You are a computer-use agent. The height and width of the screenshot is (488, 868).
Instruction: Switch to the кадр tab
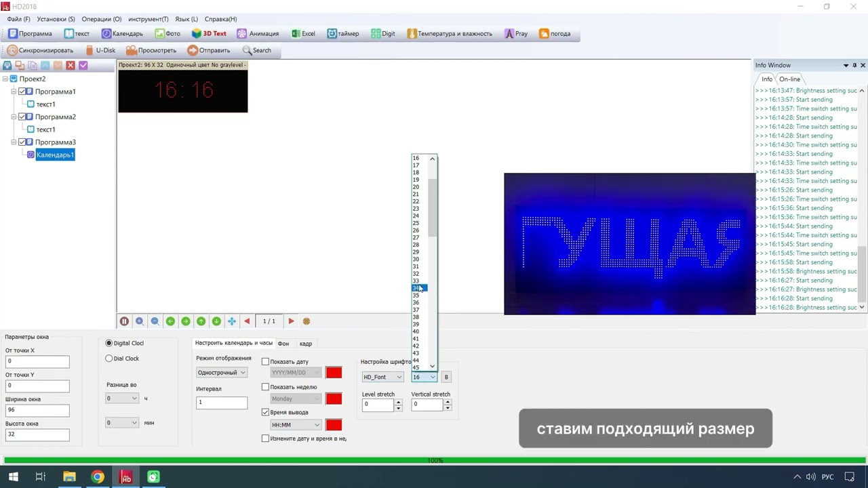click(306, 344)
